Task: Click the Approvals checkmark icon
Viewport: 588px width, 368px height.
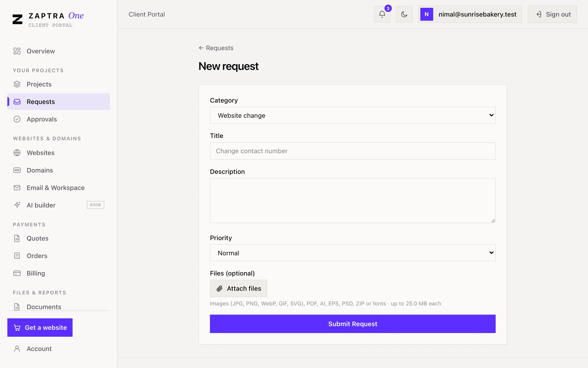Action: click(17, 119)
